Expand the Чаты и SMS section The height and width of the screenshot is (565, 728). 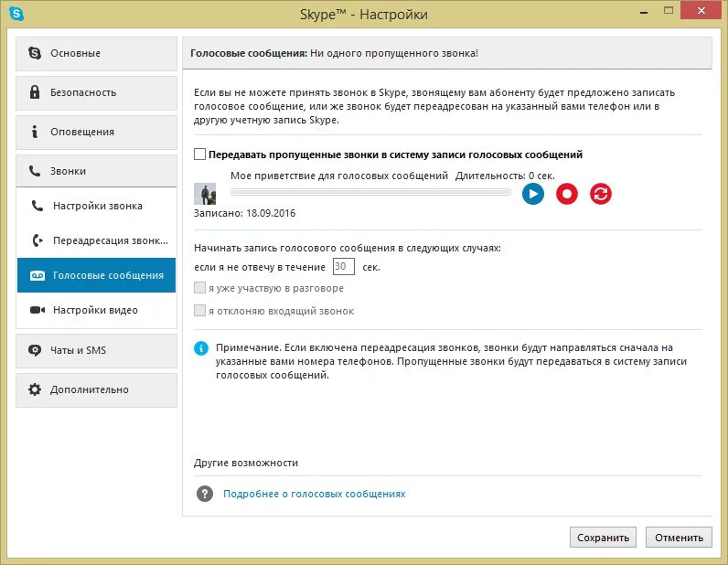pos(96,350)
